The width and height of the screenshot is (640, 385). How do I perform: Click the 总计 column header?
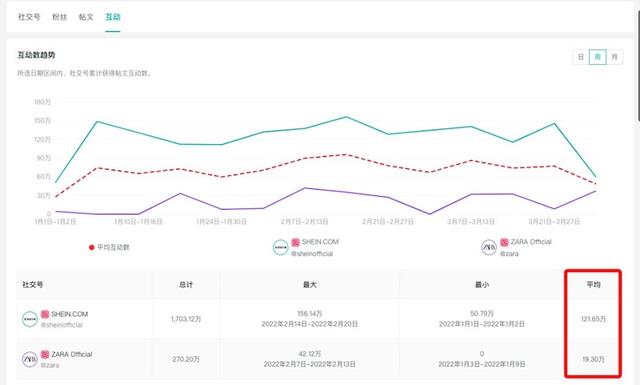pos(186,285)
